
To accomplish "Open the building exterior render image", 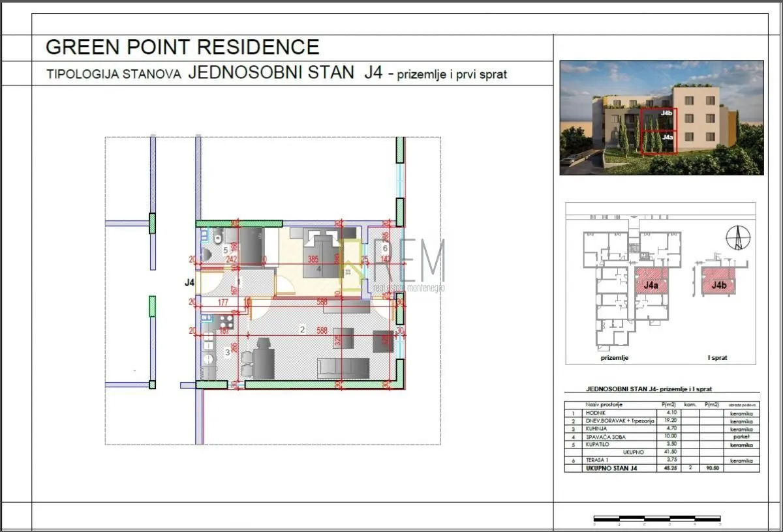I will point(662,117).
